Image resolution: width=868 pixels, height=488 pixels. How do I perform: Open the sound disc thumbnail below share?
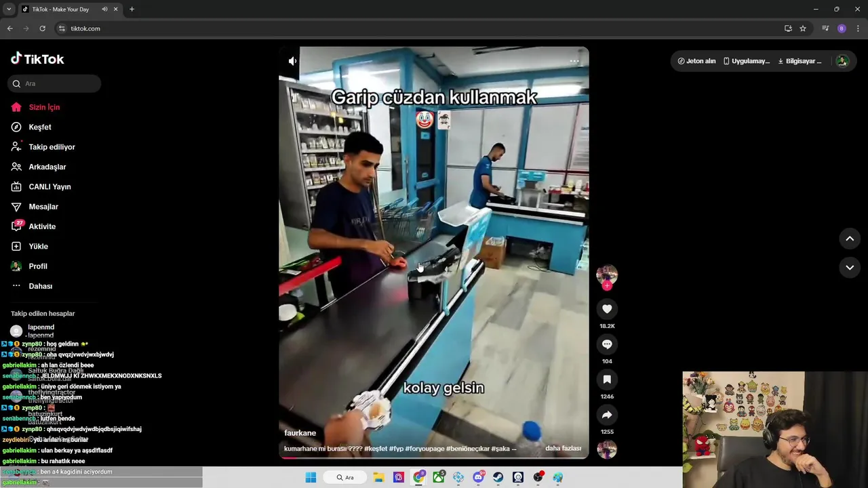click(607, 449)
